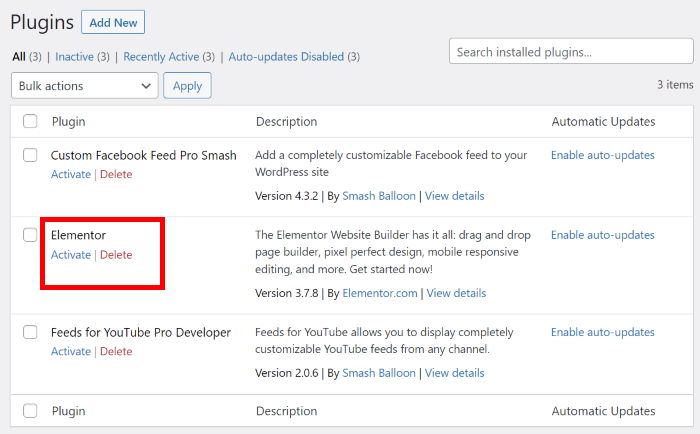Open the Elementor.com author link
This screenshot has width=700, height=434.
coord(380,293)
